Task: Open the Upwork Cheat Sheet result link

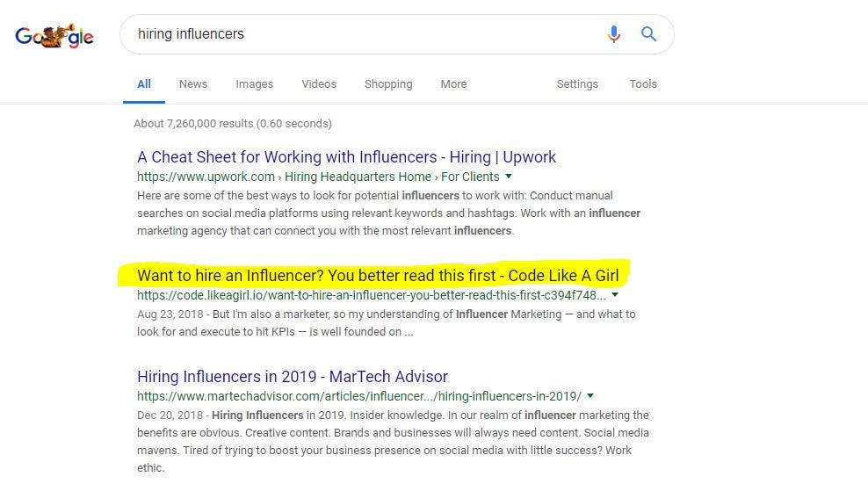Action: (346, 157)
